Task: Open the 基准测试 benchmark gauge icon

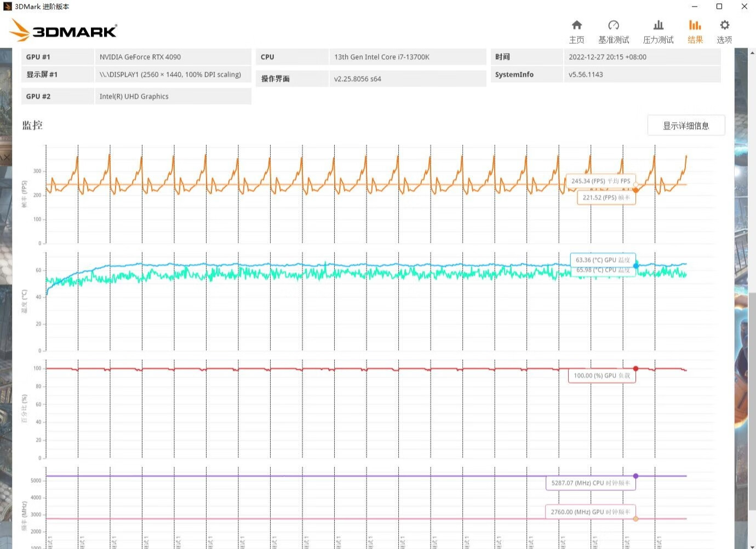Action: pyautogui.click(x=614, y=25)
